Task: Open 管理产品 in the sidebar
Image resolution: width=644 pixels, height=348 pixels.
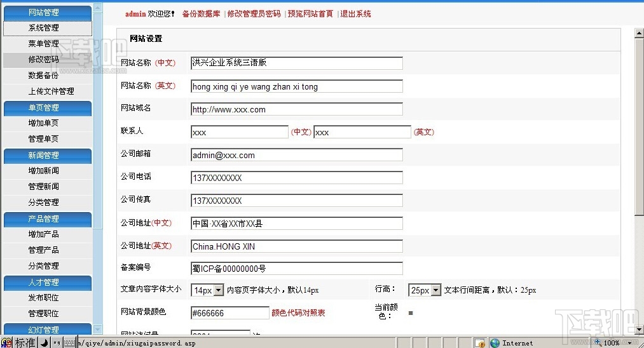Action: click(48, 250)
